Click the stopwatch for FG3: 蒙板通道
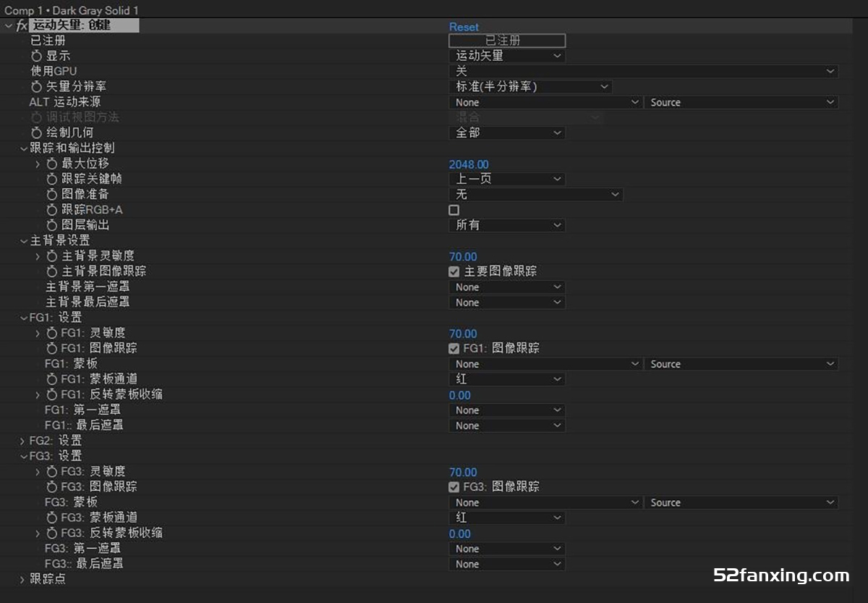Viewport: 868px width, 603px height. [51, 518]
